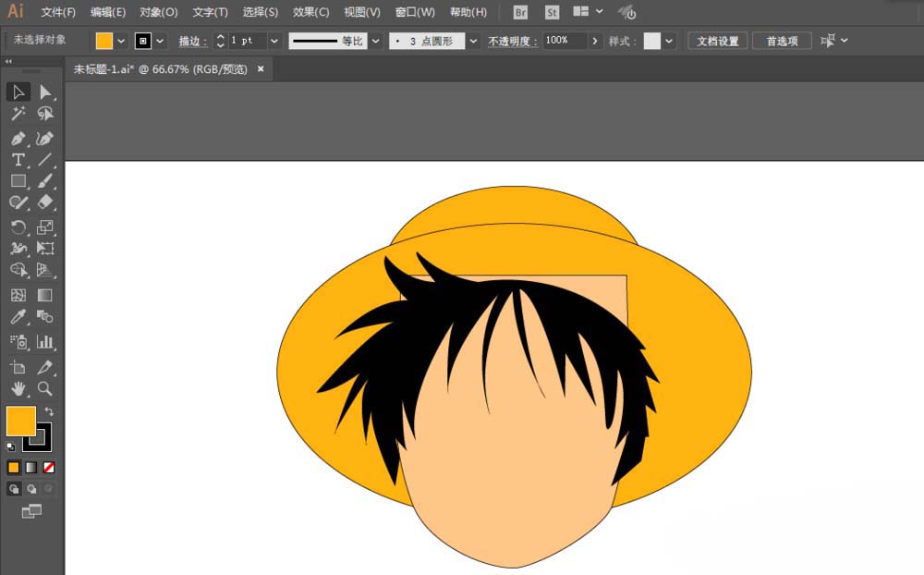Image resolution: width=924 pixels, height=575 pixels.
Task: Activate the Perspective Grid tool
Action: coord(45,270)
